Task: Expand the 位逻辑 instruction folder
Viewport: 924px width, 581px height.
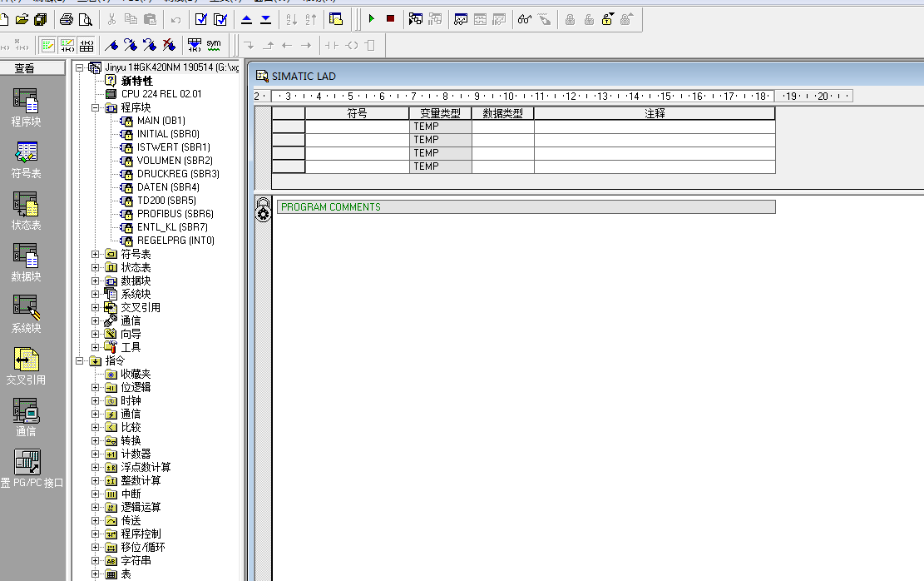Action: tap(95, 387)
